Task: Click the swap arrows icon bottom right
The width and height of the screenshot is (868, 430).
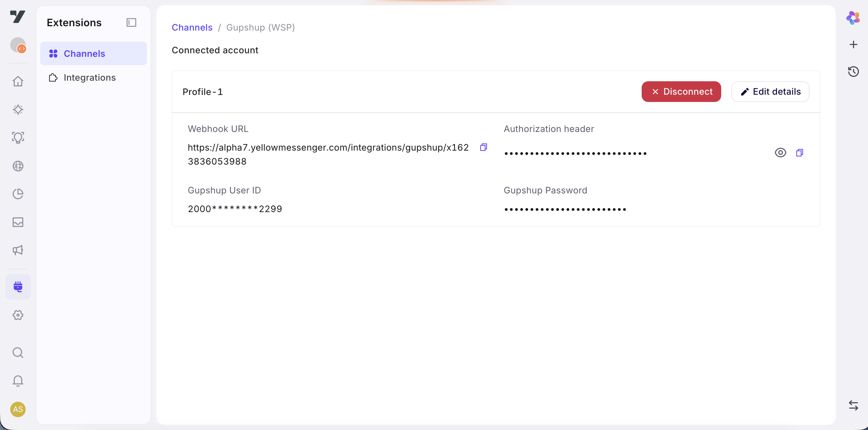Action: click(x=853, y=406)
